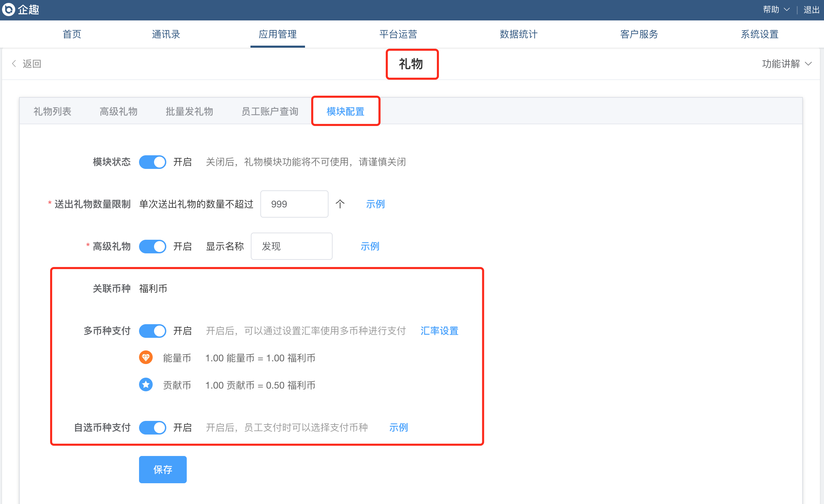
Task: Toggle the 自选币种支付 switch
Action: click(x=153, y=428)
